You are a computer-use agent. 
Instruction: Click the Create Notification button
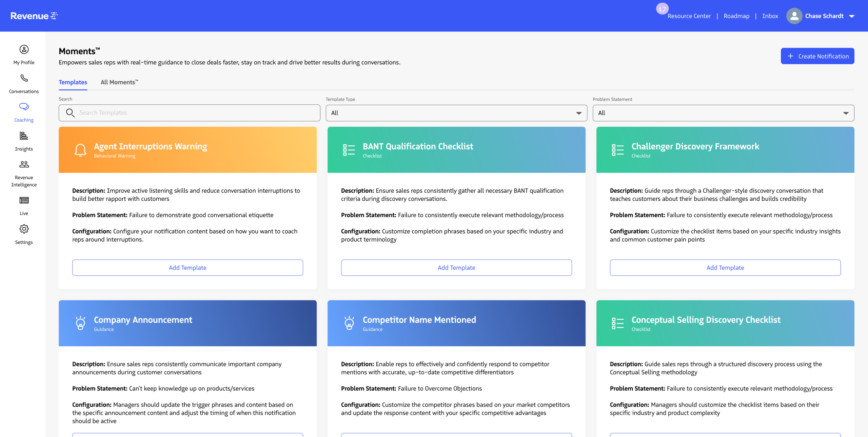pos(817,56)
